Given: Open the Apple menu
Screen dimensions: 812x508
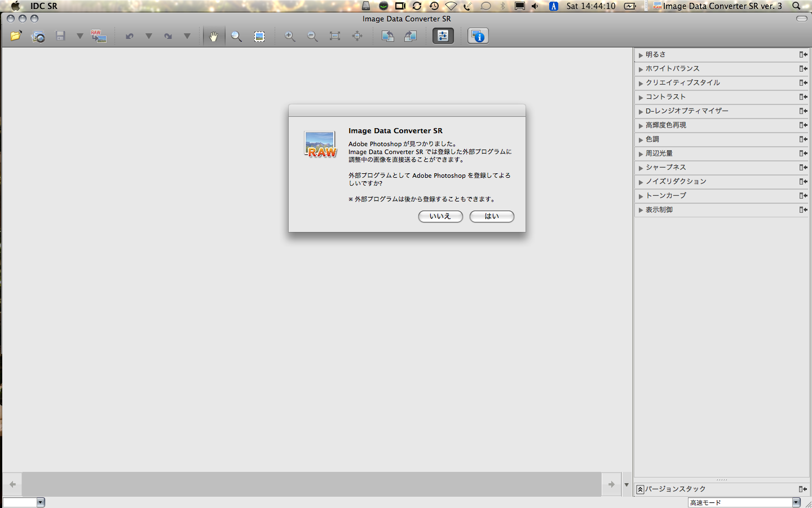Looking at the screenshot, I should [15, 6].
